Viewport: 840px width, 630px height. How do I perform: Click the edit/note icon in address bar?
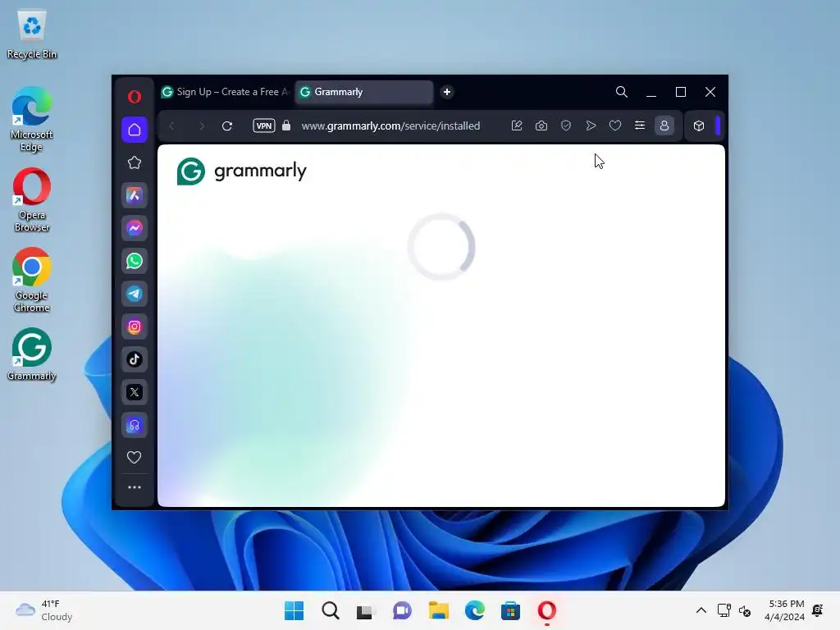coord(517,126)
